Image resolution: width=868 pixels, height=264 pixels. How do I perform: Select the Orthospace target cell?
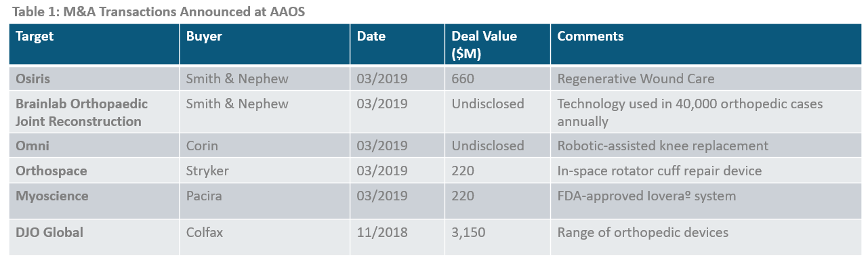(x=94, y=171)
